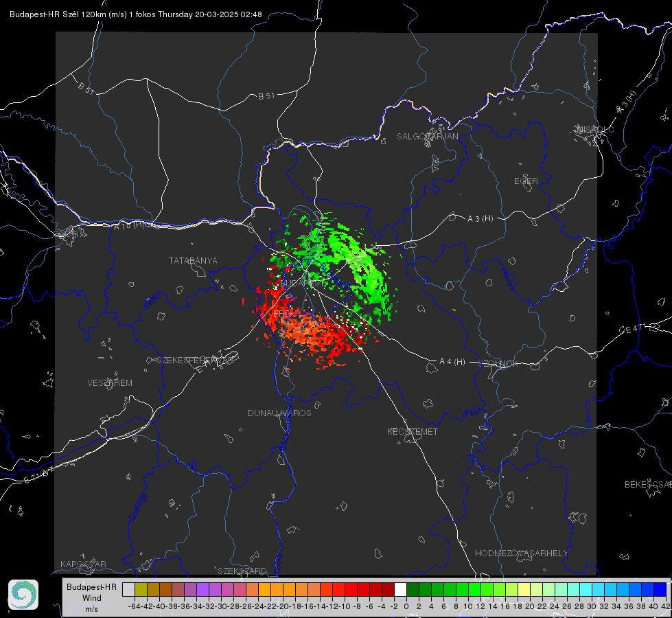Click the SALGÓTARJÁN city label
The height and width of the screenshot is (618, 672).
point(427,137)
